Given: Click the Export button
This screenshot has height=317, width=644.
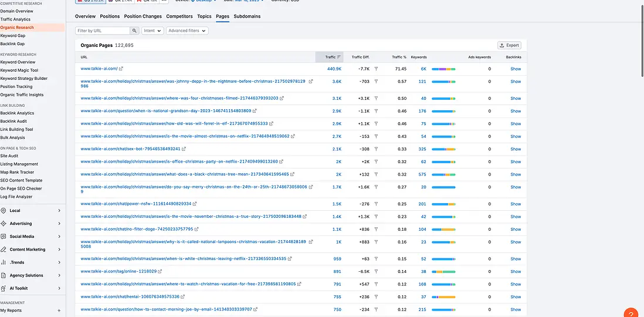Looking at the screenshot, I should (x=509, y=45).
